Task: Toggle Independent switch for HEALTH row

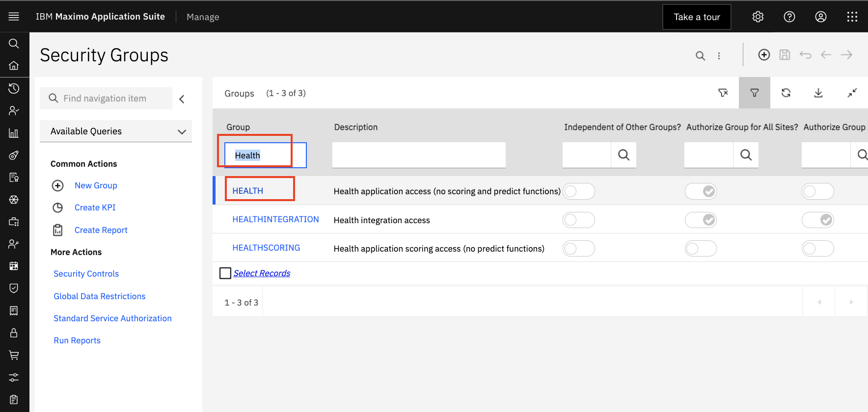Action: point(579,191)
